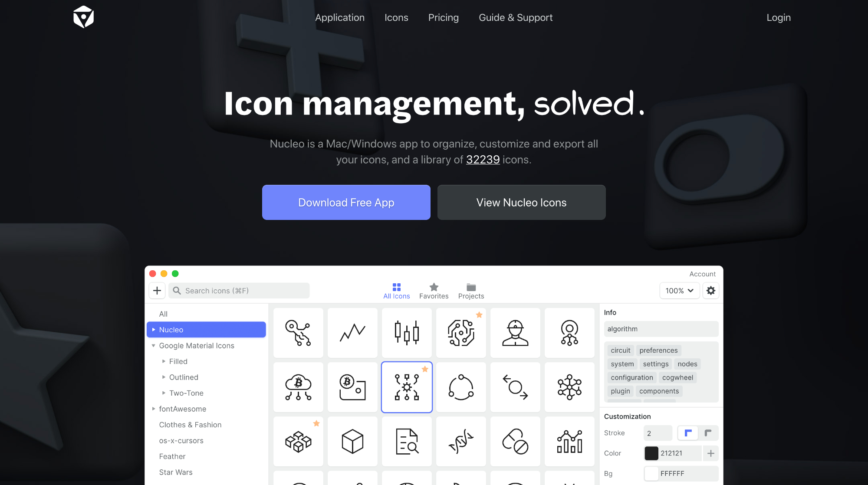The width and height of the screenshot is (868, 485).
Task: Click the Download Free App button
Action: (346, 203)
